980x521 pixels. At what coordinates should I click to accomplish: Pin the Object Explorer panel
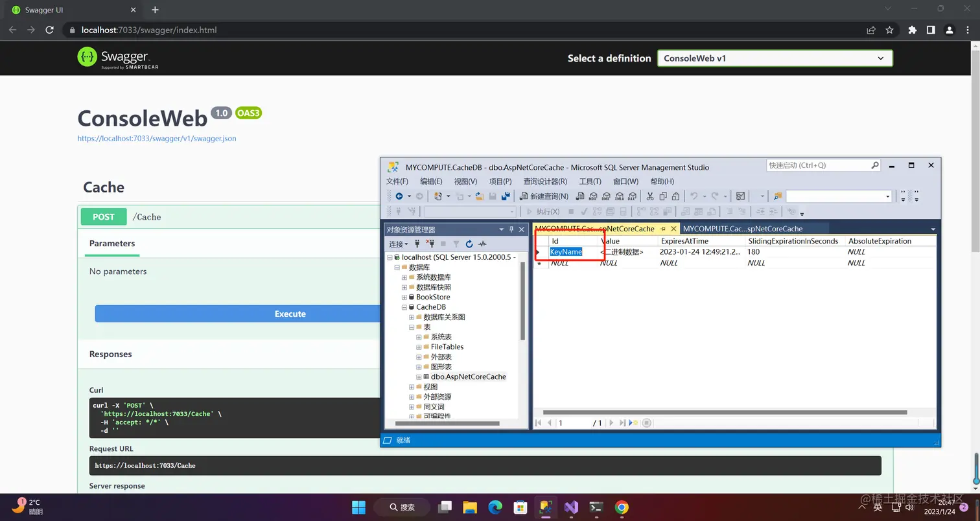pos(511,229)
